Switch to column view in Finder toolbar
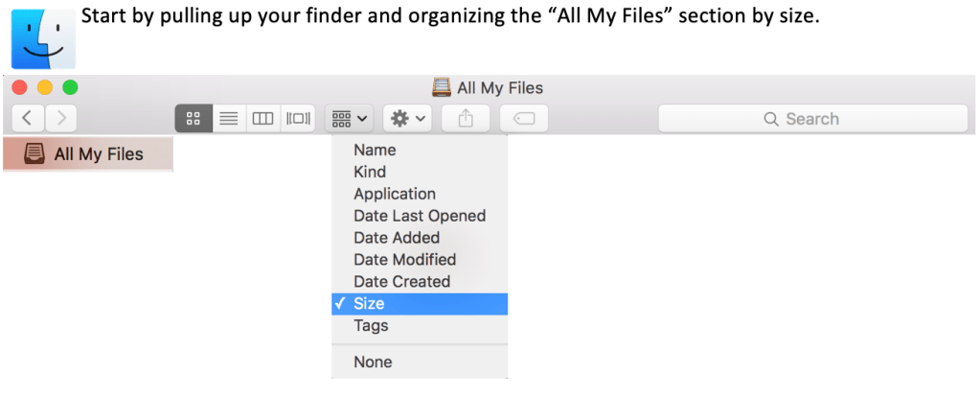The height and width of the screenshot is (398, 980). (x=262, y=119)
